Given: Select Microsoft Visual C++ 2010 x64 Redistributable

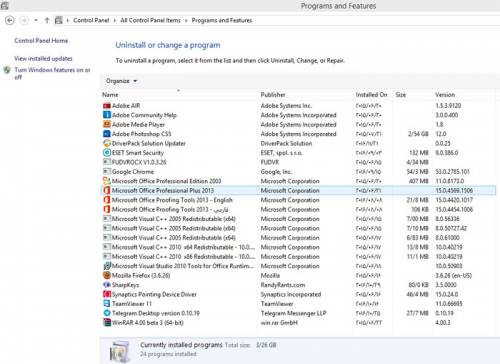Looking at the screenshot, I should tap(298, 247).
